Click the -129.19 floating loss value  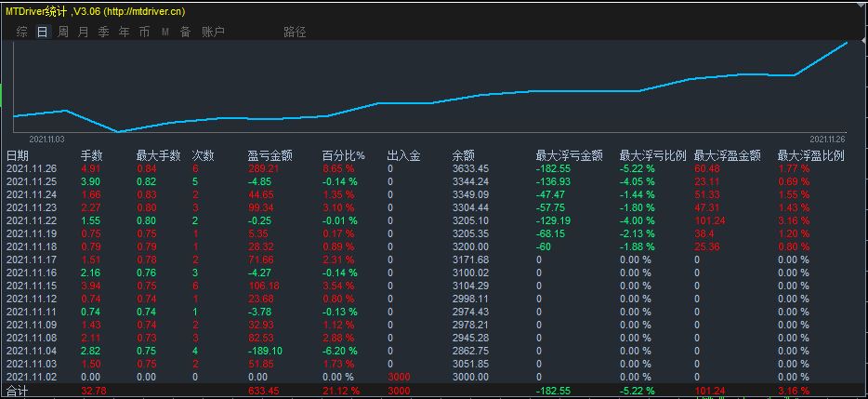point(554,220)
